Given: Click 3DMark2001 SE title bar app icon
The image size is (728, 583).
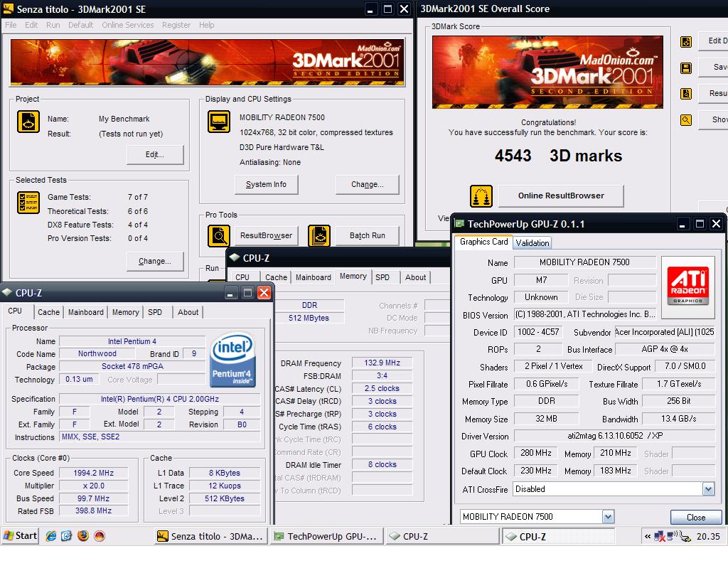Looking at the screenshot, I should (x=9, y=9).
